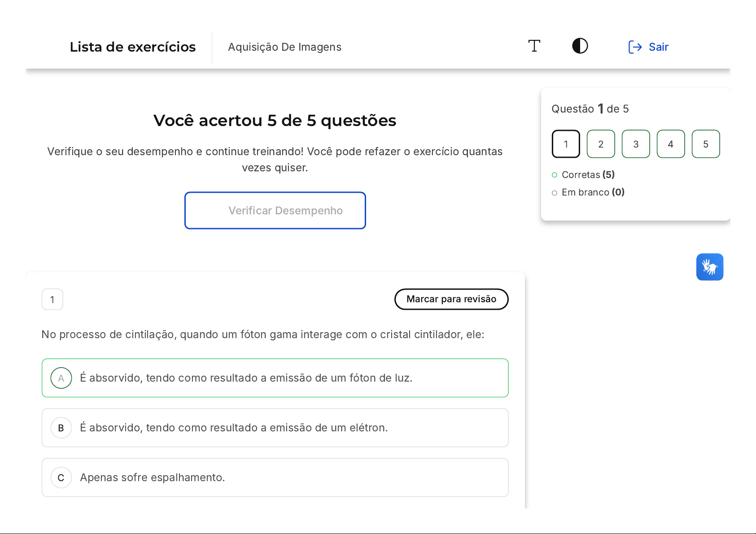Open the sign language accessibility widget

[709, 267]
